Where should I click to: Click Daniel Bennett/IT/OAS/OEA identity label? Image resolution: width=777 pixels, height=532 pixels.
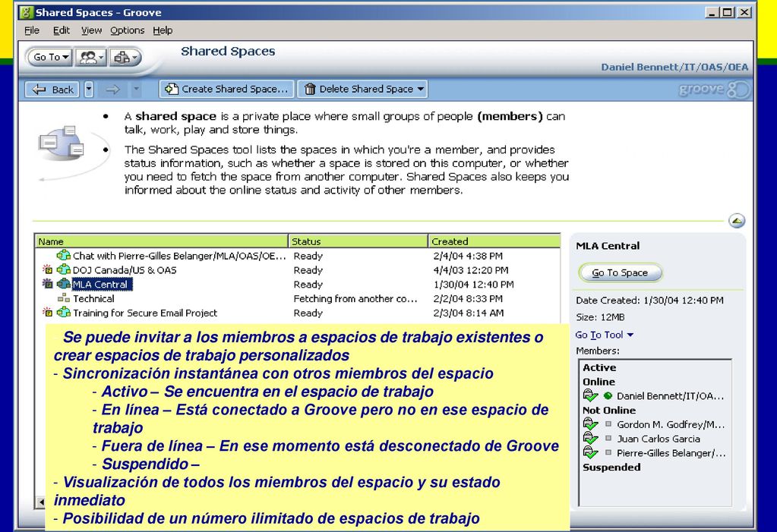pyautogui.click(x=674, y=68)
